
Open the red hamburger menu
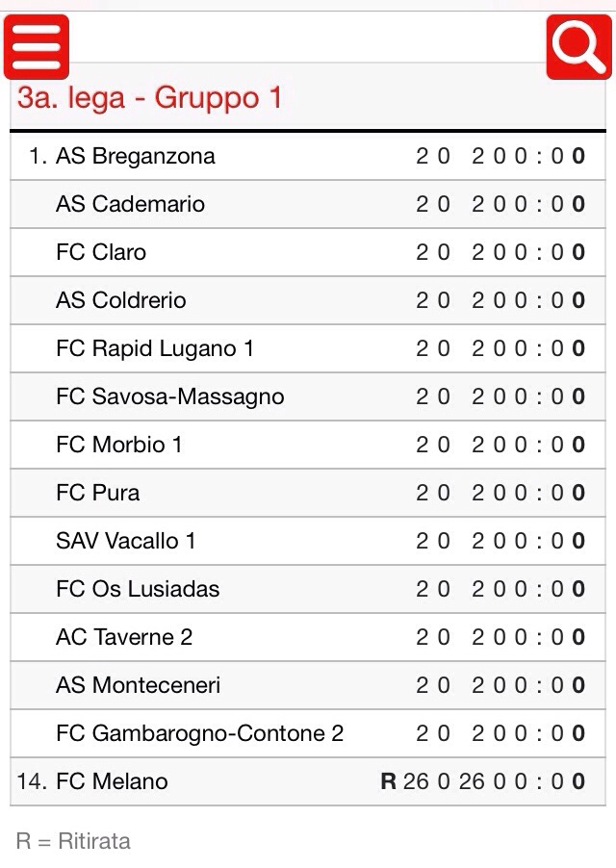click(37, 47)
